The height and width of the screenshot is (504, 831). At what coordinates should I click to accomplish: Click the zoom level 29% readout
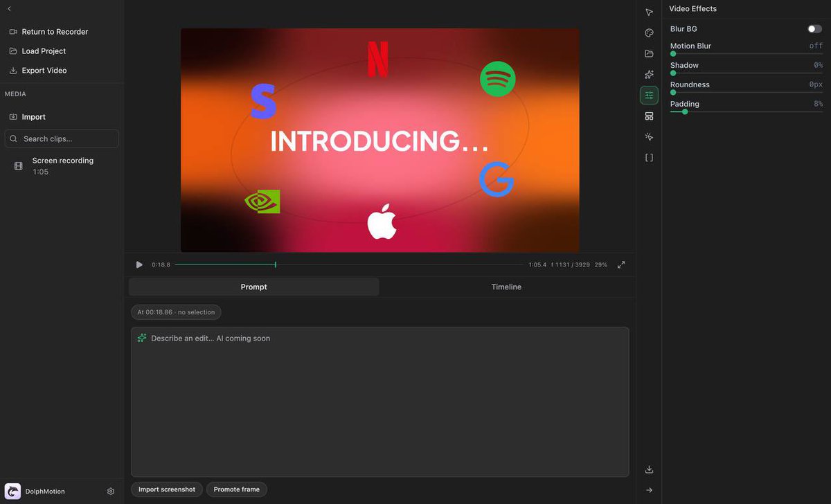point(601,265)
